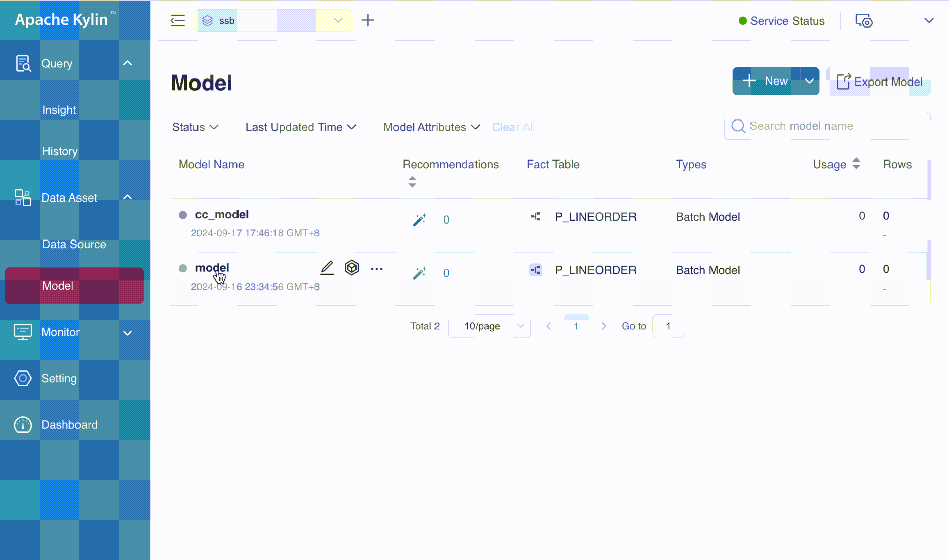This screenshot has height=560, width=949.
Task: Open the ssb project selector dropdown
Action: (x=273, y=21)
